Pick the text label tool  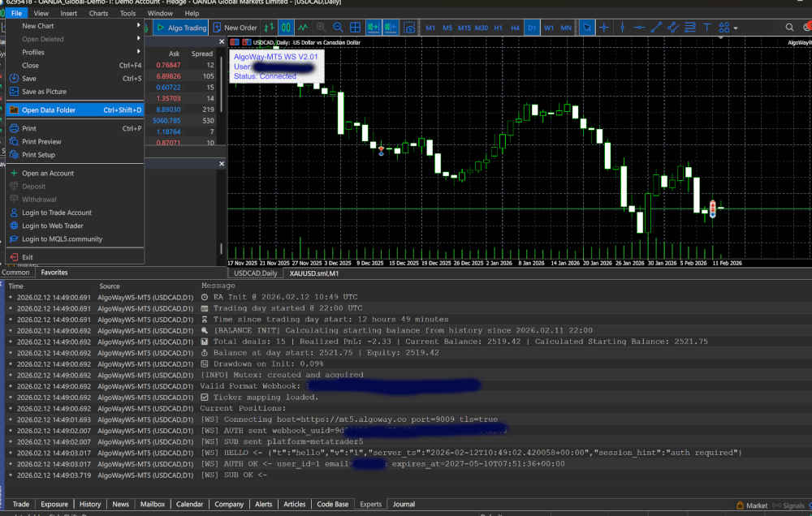coord(707,28)
